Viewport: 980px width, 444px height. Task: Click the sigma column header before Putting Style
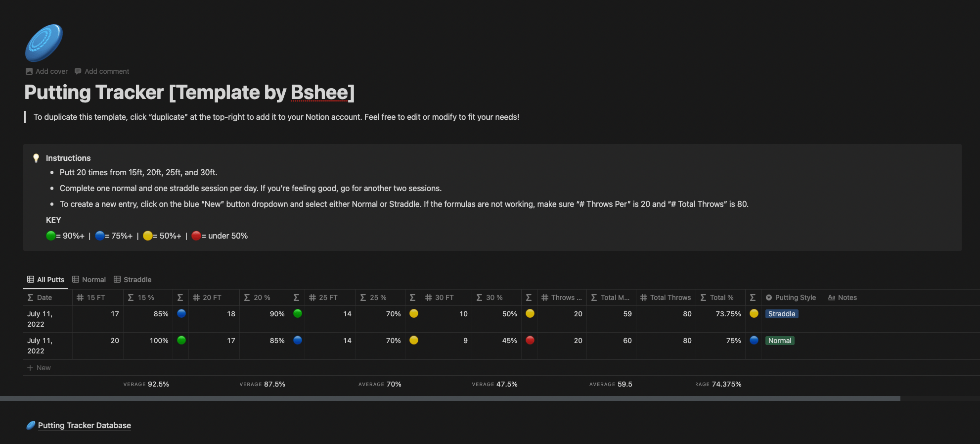(x=753, y=297)
